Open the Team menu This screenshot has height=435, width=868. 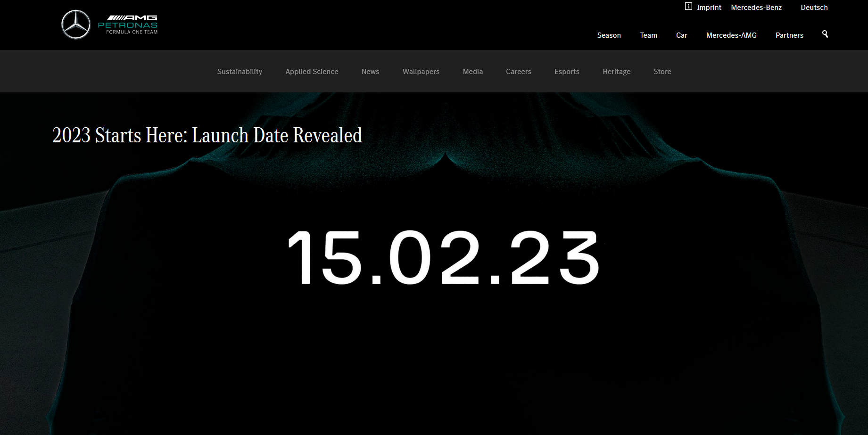648,35
